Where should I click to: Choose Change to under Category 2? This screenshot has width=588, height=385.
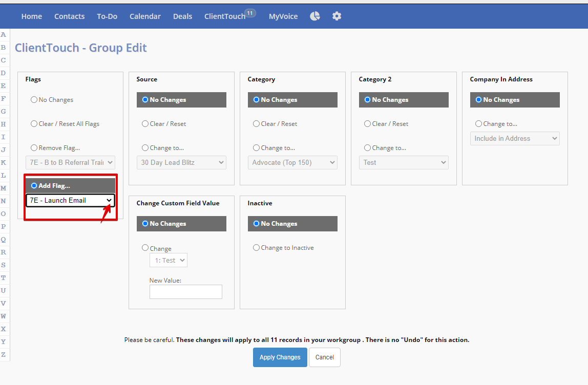[x=368, y=147]
